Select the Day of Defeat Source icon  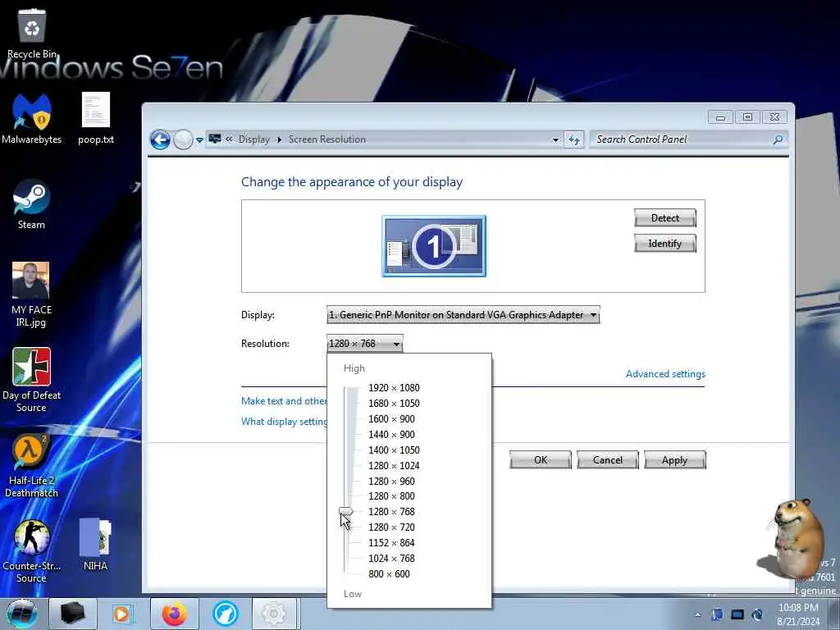31,380
